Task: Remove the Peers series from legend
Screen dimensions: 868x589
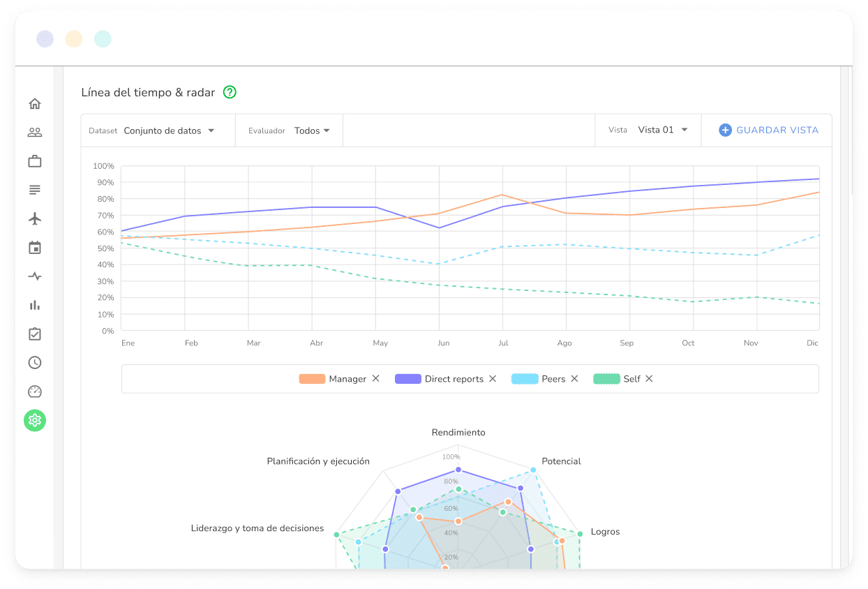Action: (x=574, y=378)
